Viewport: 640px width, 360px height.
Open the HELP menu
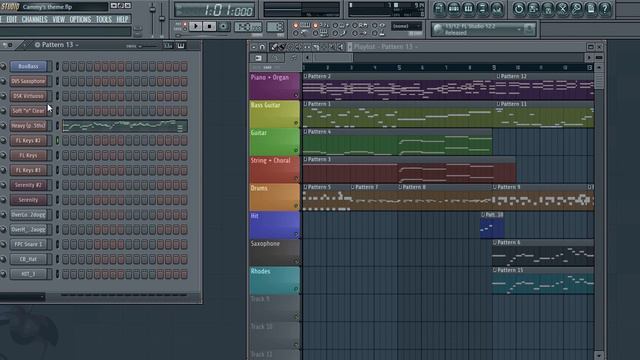pos(122,19)
